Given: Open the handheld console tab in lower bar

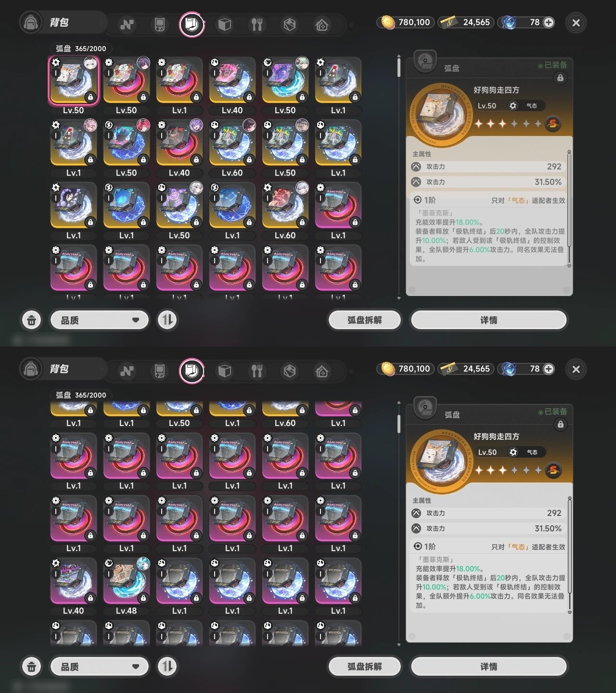Looking at the screenshot, I should pyautogui.click(x=159, y=371).
